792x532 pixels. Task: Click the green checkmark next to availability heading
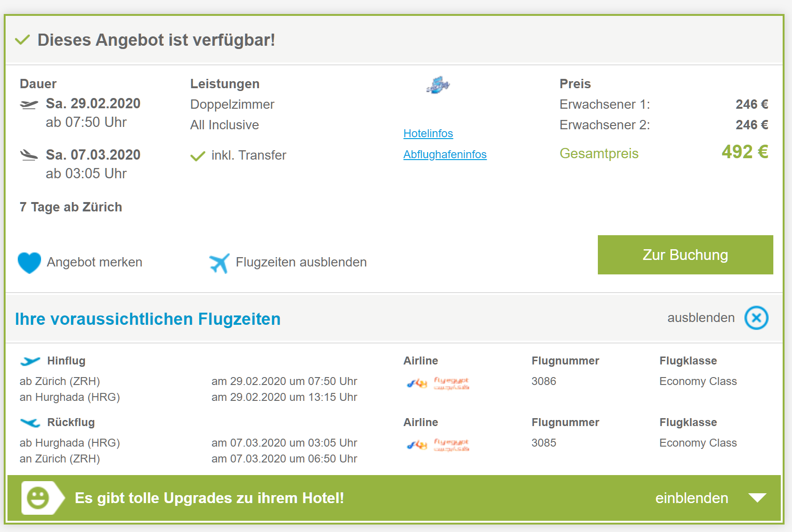(22, 40)
